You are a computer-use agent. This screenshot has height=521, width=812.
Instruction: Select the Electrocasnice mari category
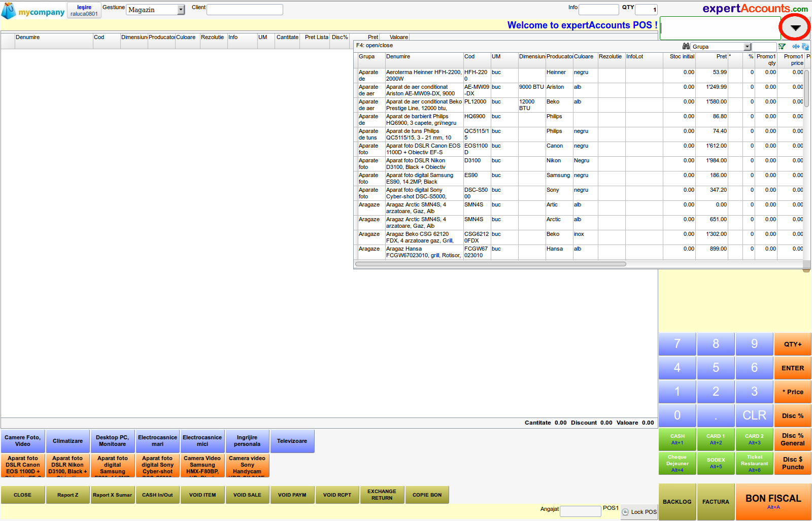[x=157, y=441]
